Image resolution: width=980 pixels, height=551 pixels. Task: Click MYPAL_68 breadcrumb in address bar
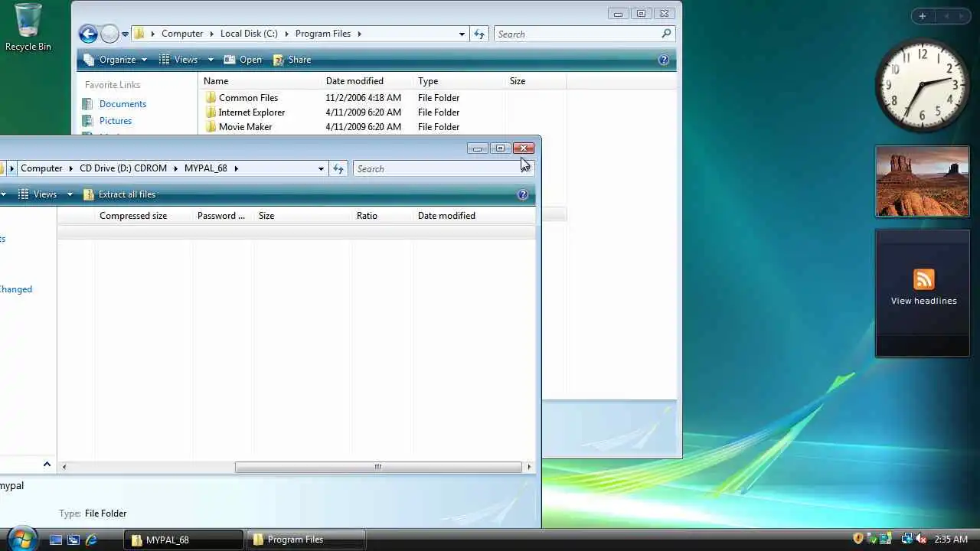point(205,168)
